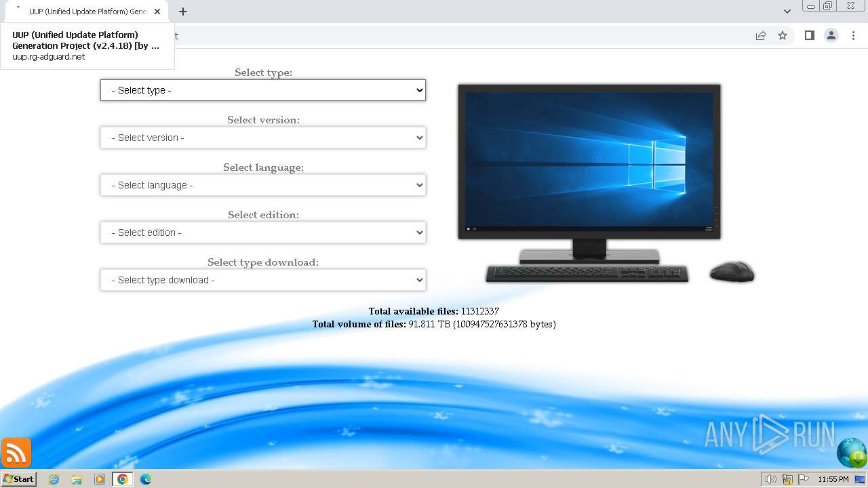Click the globe download icon
The height and width of the screenshot is (488, 868).
point(852,453)
